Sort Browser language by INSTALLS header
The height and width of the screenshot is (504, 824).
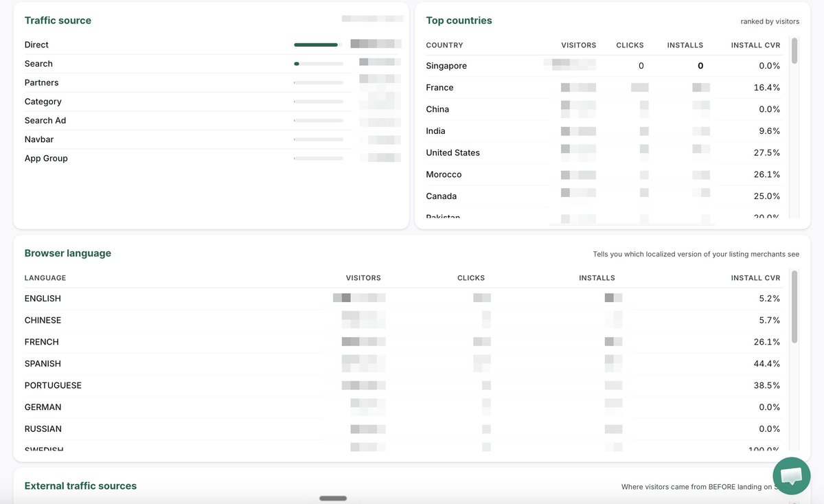[x=597, y=278]
